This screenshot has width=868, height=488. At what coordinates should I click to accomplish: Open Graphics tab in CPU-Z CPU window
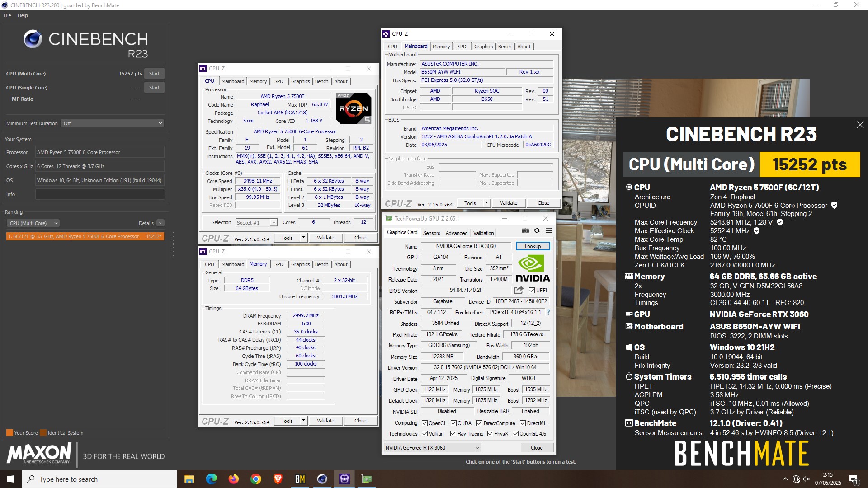pos(301,81)
